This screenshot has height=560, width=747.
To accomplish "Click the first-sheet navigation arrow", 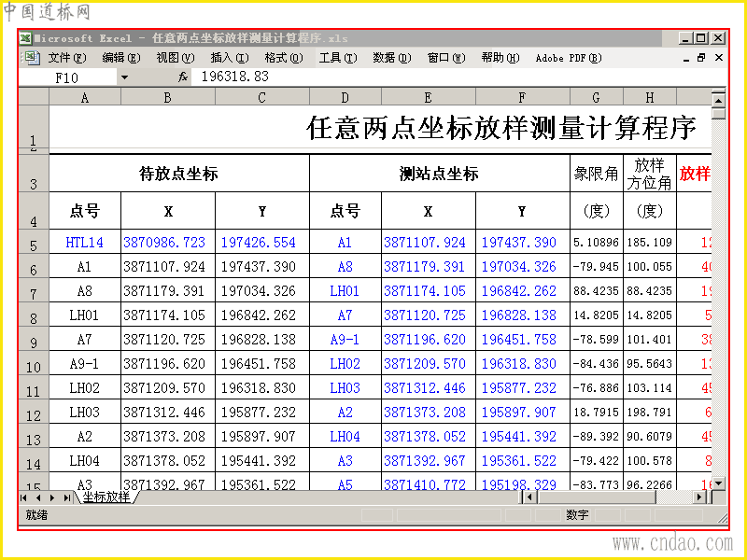I will tap(25, 498).
